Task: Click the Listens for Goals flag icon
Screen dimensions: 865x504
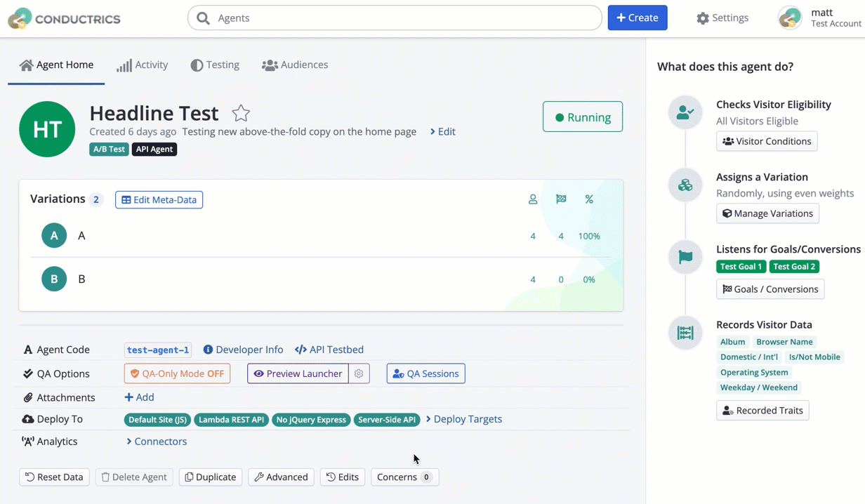Action: pyautogui.click(x=685, y=258)
